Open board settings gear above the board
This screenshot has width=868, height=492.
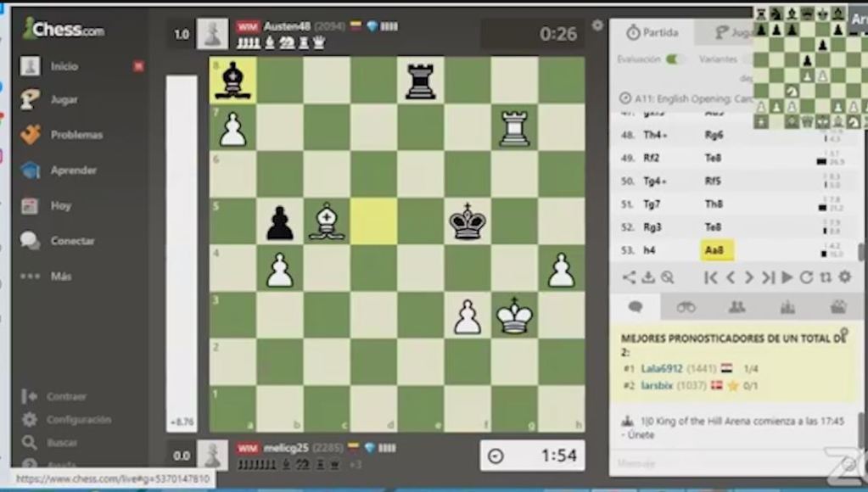pyautogui.click(x=597, y=25)
